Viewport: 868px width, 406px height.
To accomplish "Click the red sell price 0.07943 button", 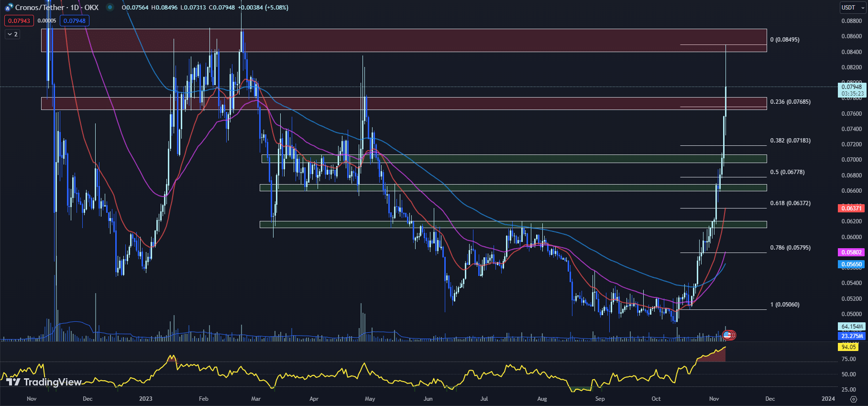I will (x=19, y=21).
